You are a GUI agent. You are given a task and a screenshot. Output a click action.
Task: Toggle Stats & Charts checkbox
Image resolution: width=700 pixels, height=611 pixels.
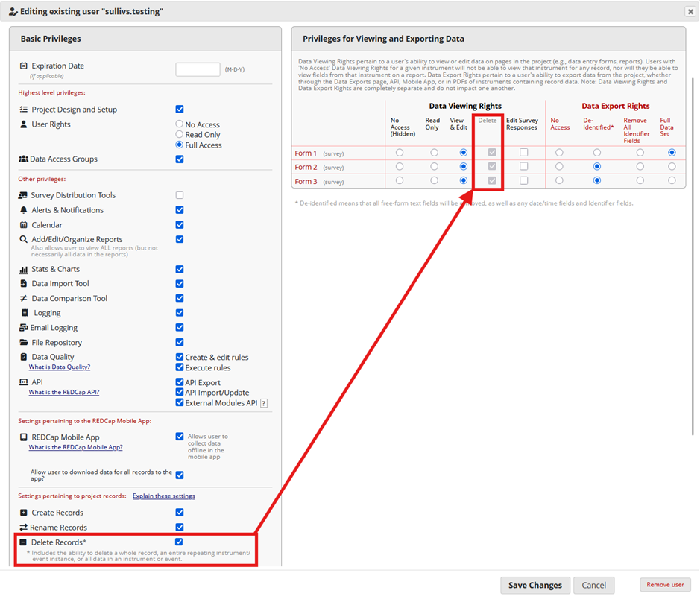(x=180, y=269)
